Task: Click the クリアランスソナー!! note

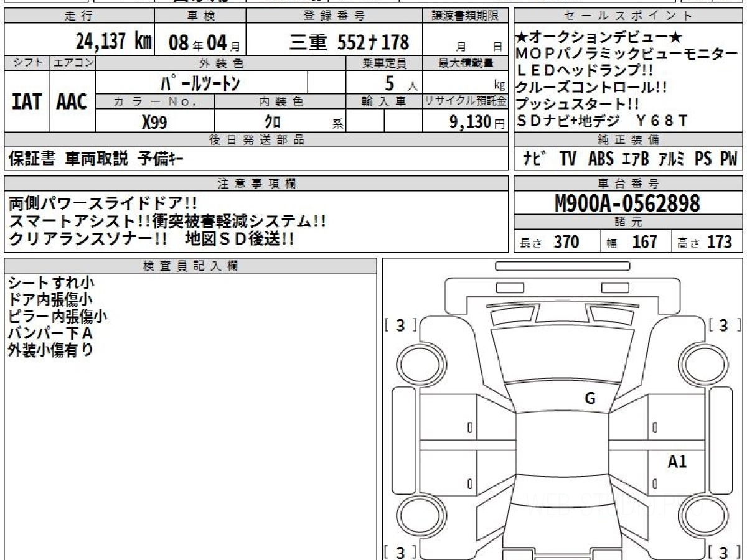Action: (88, 238)
